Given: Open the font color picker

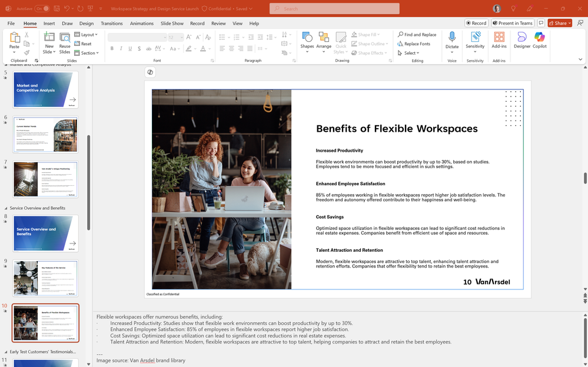Looking at the screenshot, I should coord(203,48).
